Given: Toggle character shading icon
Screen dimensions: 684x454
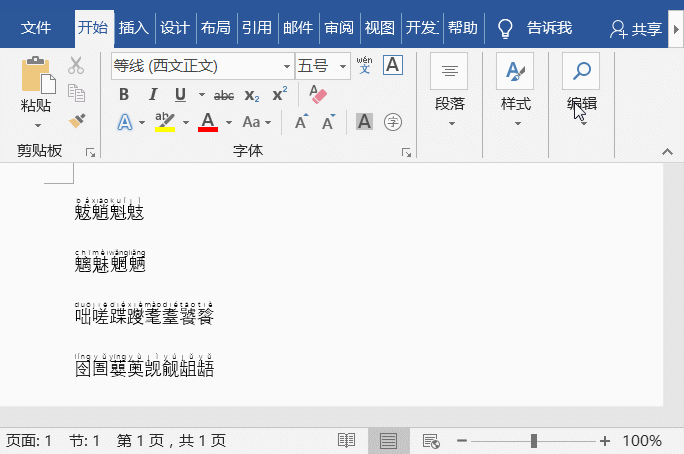Looking at the screenshot, I should click(364, 122).
